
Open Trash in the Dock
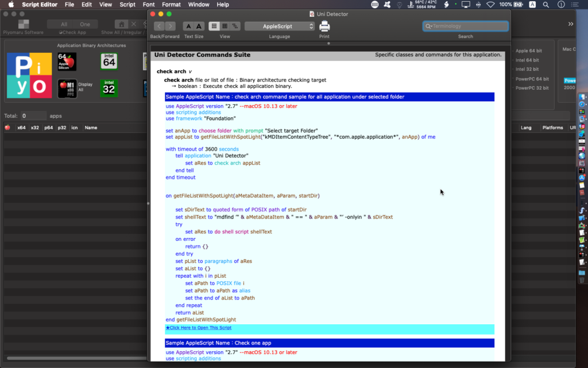[x=582, y=280]
